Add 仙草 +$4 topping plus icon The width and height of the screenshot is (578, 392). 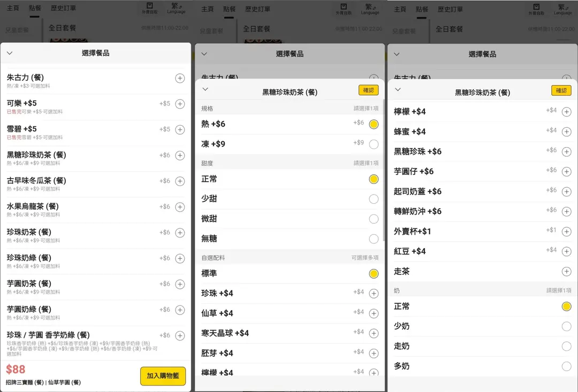(x=374, y=313)
